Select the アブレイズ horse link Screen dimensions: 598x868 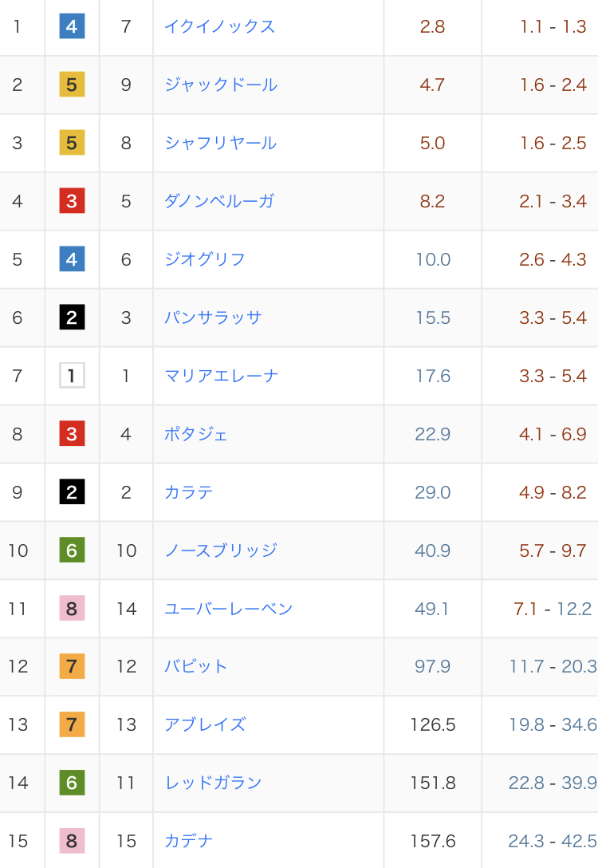[x=205, y=724]
